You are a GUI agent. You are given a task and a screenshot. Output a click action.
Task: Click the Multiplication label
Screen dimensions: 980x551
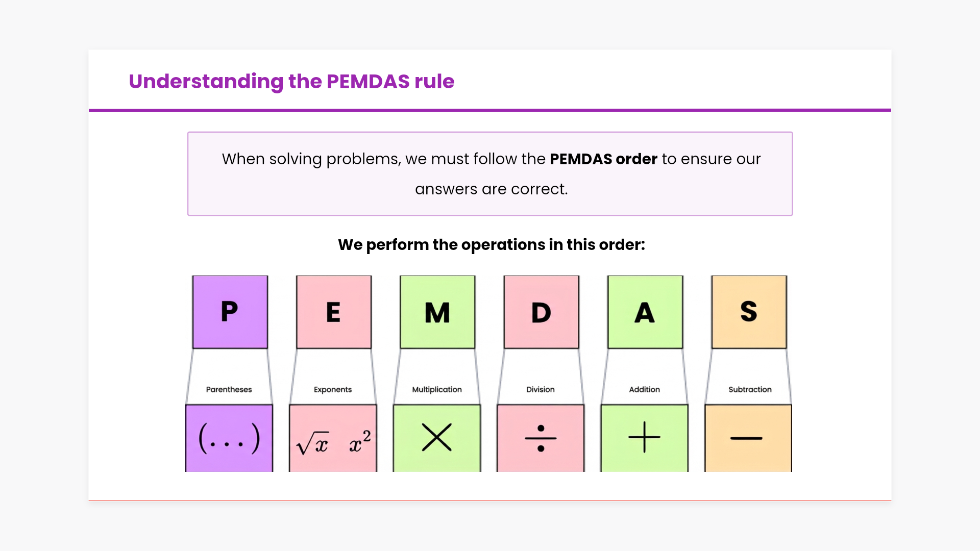pyautogui.click(x=437, y=389)
